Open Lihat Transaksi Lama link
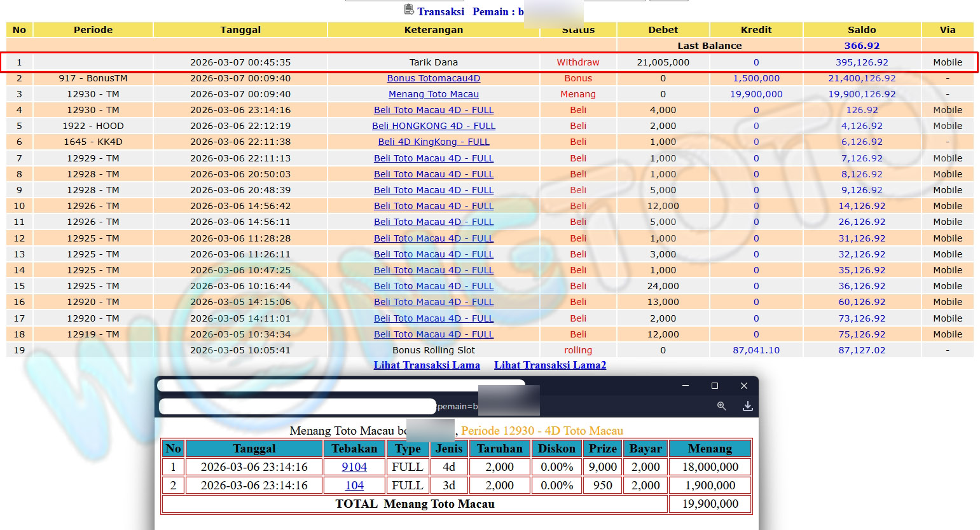The width and height of the screenshot is (980, 530). coord(426,365)
